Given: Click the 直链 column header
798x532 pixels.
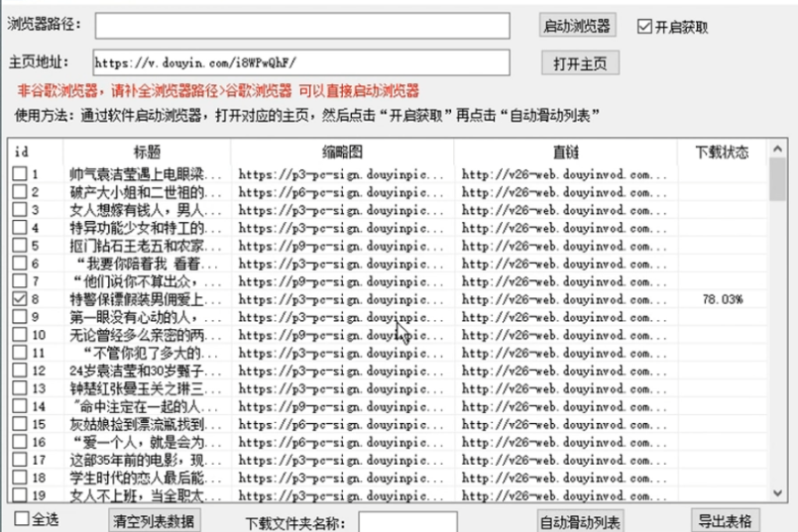Looking at the screenshot, I should pos(566,152).
